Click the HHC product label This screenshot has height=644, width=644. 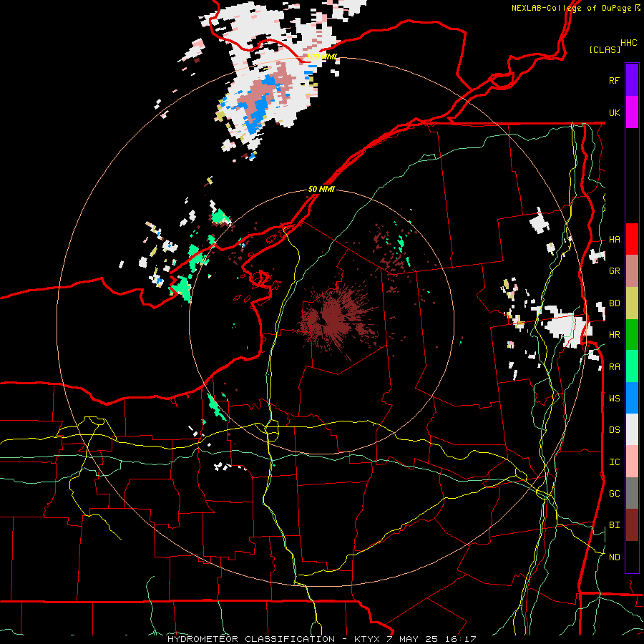click(x=629, y=43)
